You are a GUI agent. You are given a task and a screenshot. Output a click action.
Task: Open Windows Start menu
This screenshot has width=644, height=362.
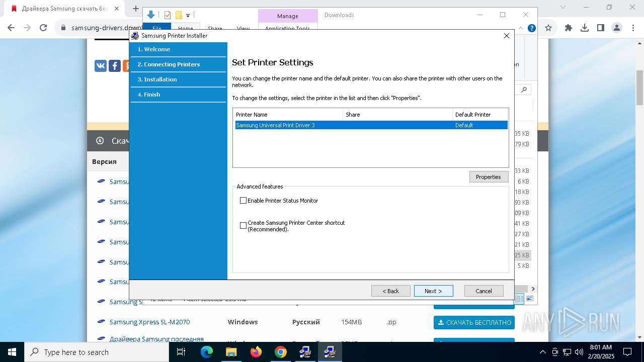pyautogui.click(x=12, y=352)
